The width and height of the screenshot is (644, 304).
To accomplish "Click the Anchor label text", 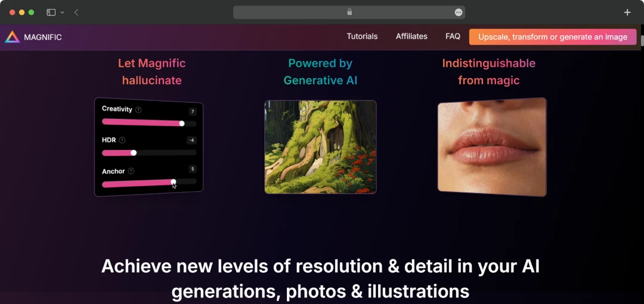I will point(113,171).
